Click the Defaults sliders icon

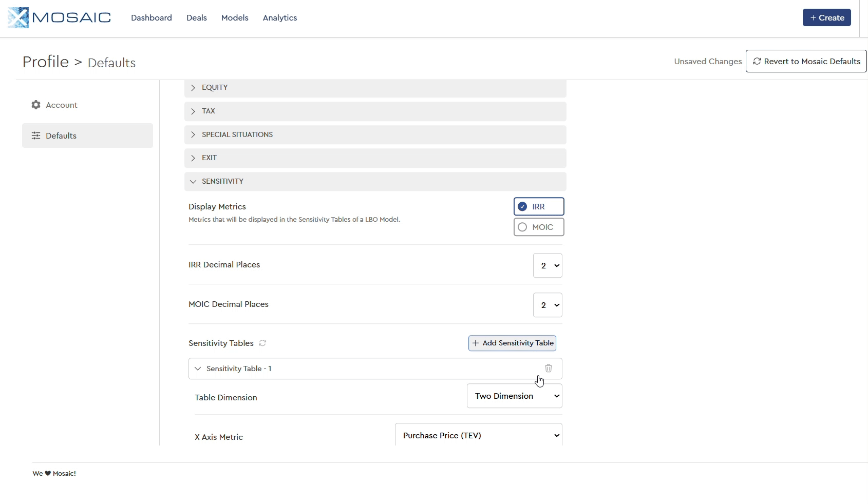36,135
